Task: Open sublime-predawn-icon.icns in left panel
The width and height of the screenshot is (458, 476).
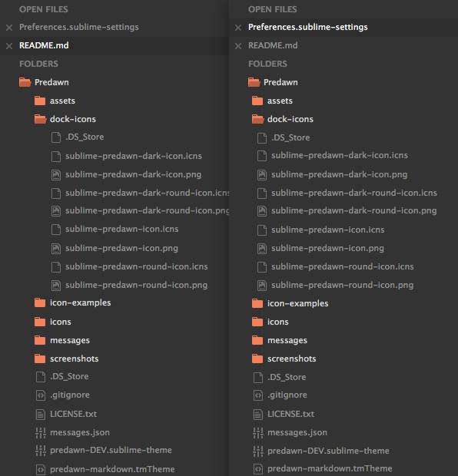Action: click(x=122, y=230)
